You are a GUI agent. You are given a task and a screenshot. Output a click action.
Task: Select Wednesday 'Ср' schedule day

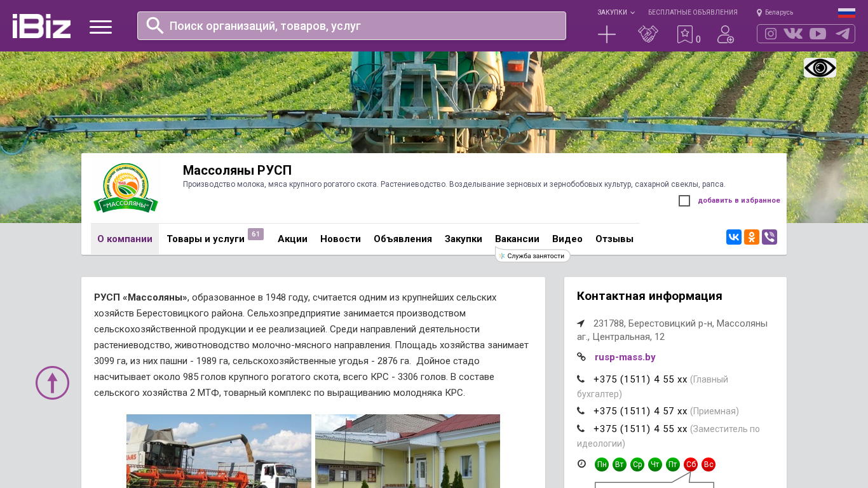(x=637, y=464)
